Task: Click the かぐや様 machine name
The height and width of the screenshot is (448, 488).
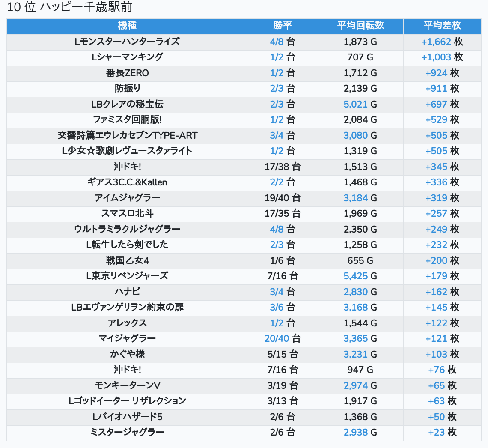Action: 127,354
